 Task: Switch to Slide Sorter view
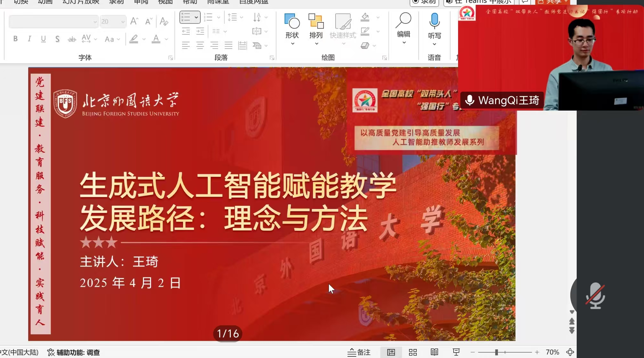point(413,352)
